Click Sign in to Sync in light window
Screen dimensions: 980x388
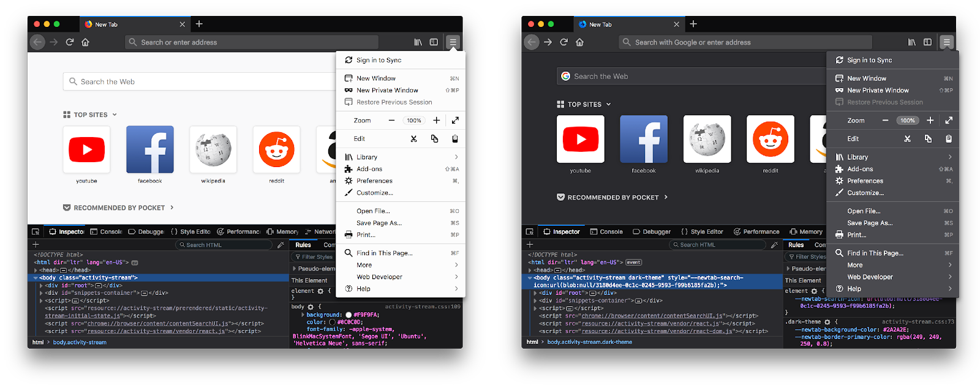(401, 60)
